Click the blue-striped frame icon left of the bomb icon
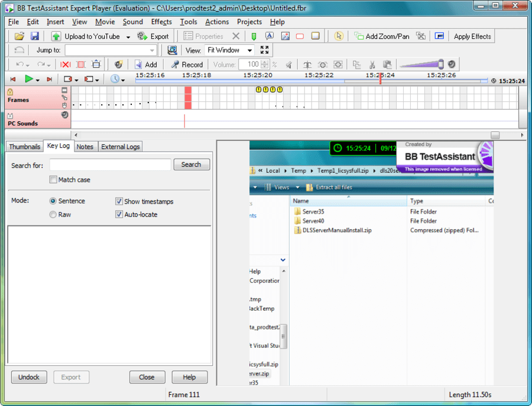This screenshot has width=532, height=406. pyautogui.click(x=96, y=64)
